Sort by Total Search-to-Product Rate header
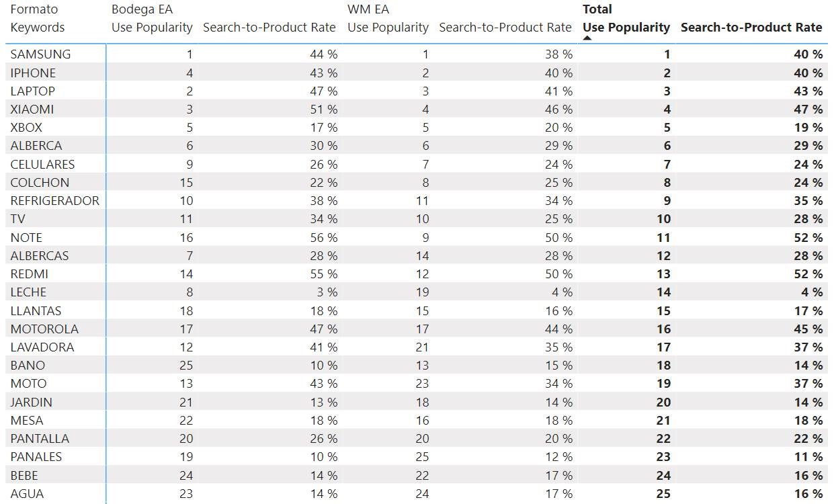 [x=751, y=28]
